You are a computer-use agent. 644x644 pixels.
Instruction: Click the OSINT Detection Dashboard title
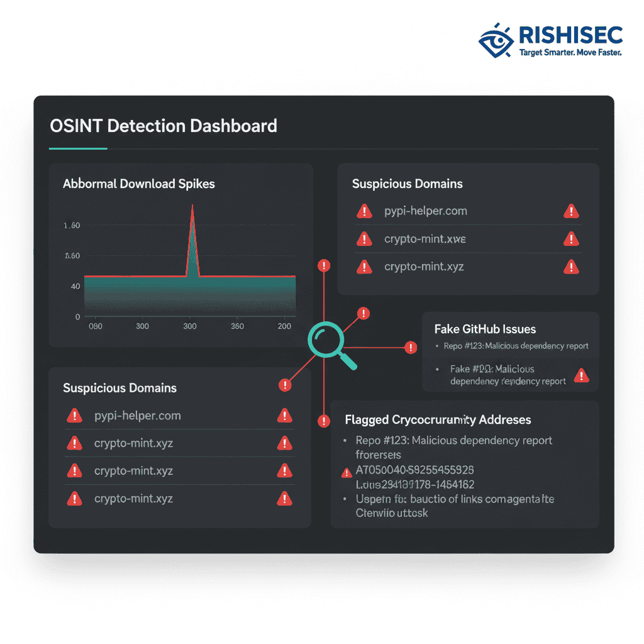pyautogui.click(x=164, y=126)
